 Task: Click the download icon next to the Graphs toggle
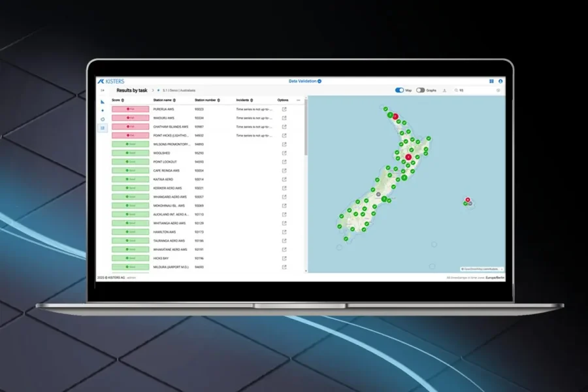444,90
